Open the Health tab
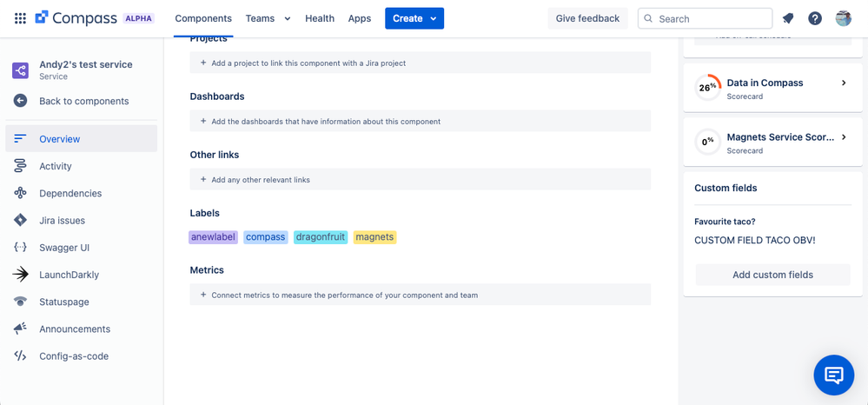868x405 pixels. (320, 18)
